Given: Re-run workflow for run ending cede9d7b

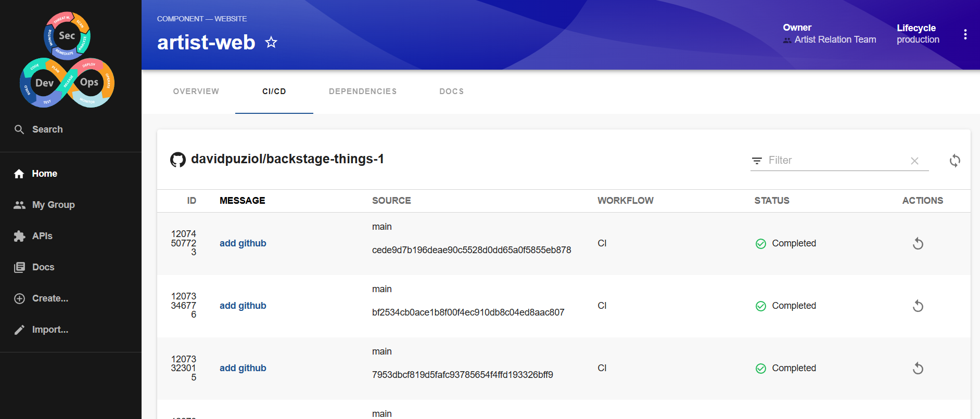Looking at the screenshot, I should click(x=918, y=244).
